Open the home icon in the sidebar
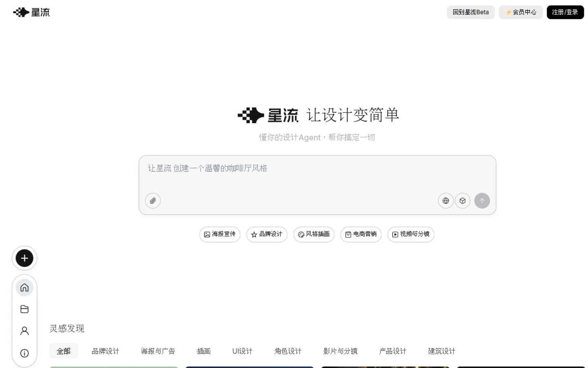The image size is (588, 368). point(24,287)
